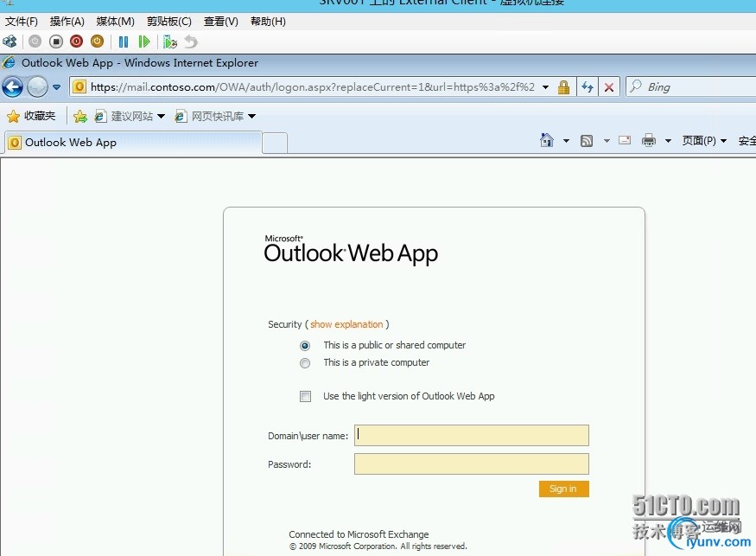Open a new browser tab
This screenshot has width=756, height=556.
click(x=275, y=144)
